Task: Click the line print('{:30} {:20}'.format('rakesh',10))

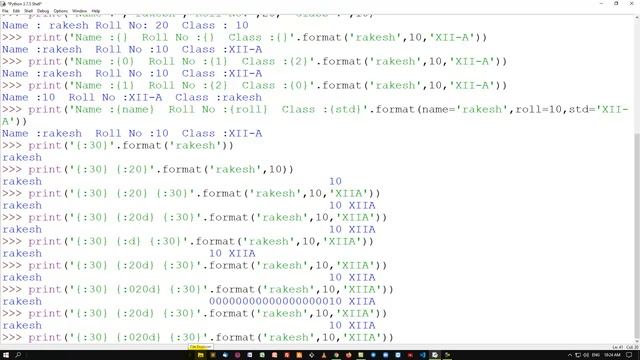Action: (x=148, y=169)
